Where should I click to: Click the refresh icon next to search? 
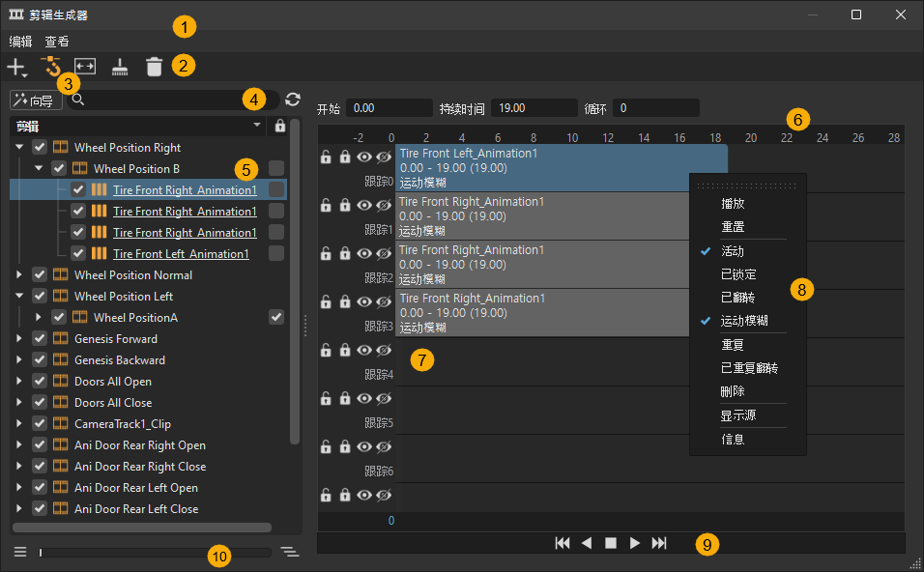coord(293,100)
